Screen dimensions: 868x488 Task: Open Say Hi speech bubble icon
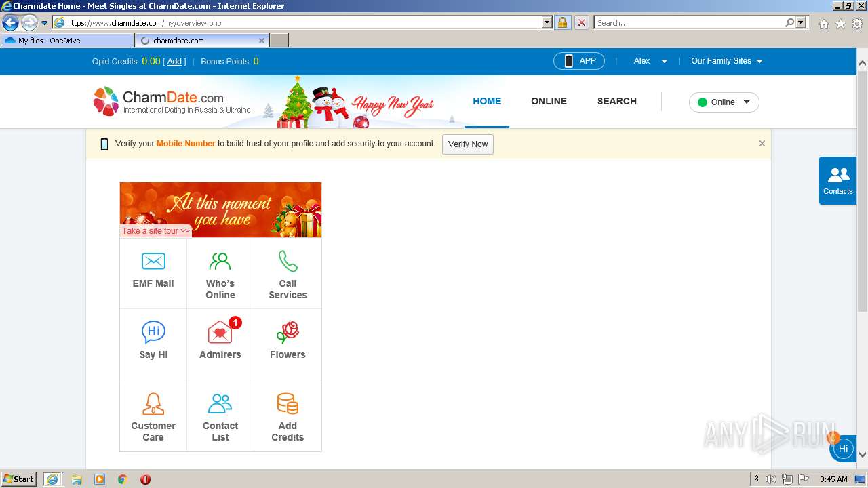tap(153, 332)
